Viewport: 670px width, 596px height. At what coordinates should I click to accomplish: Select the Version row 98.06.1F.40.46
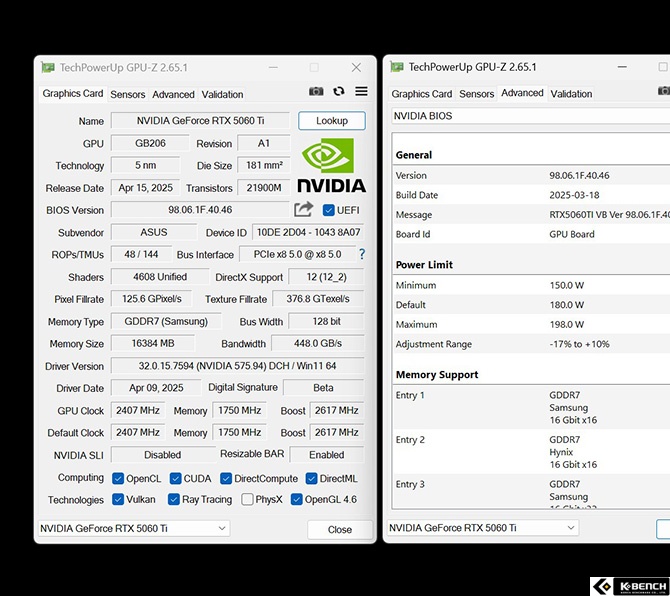click(531, 175)
